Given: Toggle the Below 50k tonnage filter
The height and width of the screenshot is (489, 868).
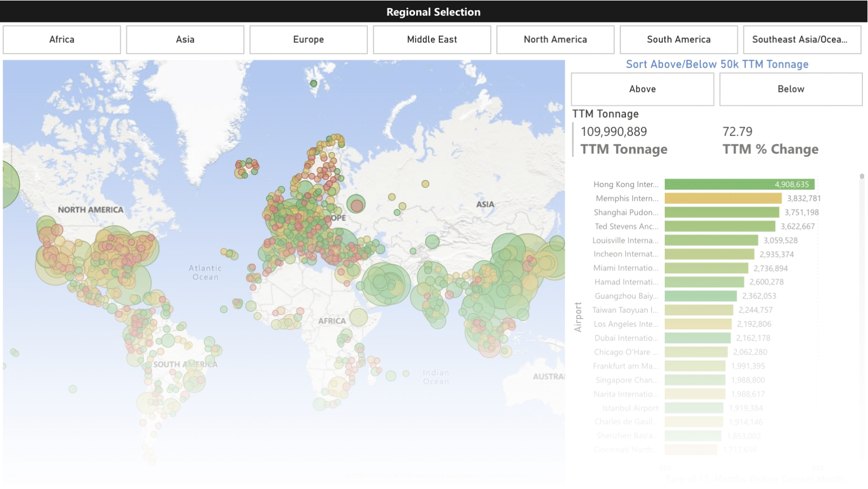Looking at the screenshot, I should pos(790,89).
